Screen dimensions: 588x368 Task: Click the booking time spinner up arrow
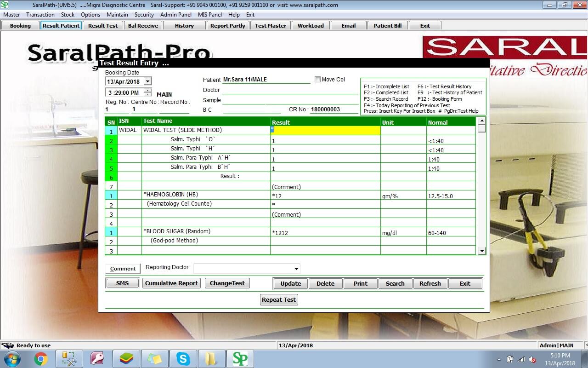[147, 90]
